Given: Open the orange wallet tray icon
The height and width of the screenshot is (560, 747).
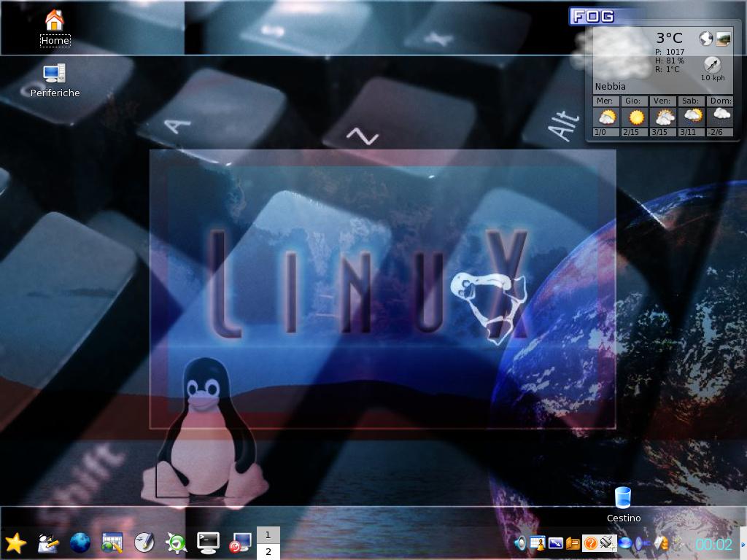Looking at the screenshot, I should (573, 542).
